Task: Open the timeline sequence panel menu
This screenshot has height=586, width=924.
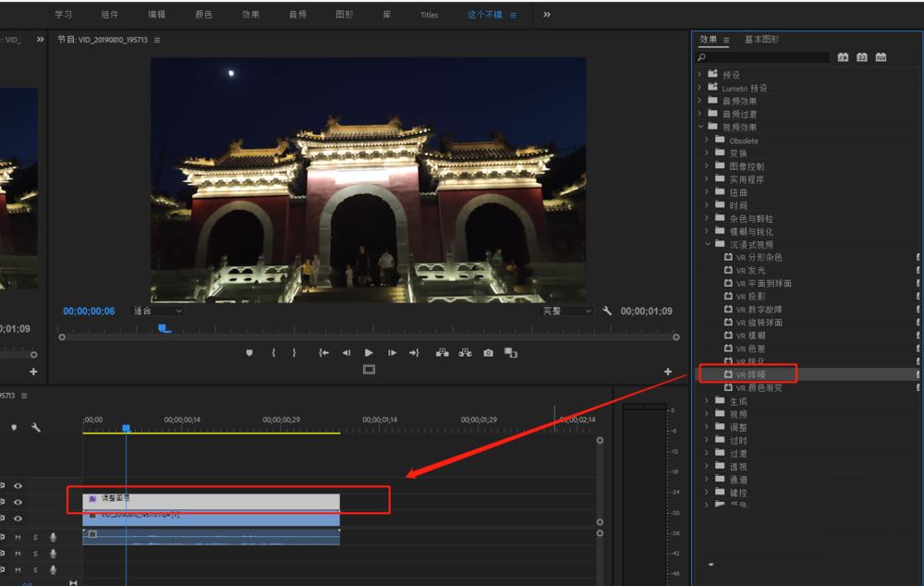Action: click(x=24, y=396)
